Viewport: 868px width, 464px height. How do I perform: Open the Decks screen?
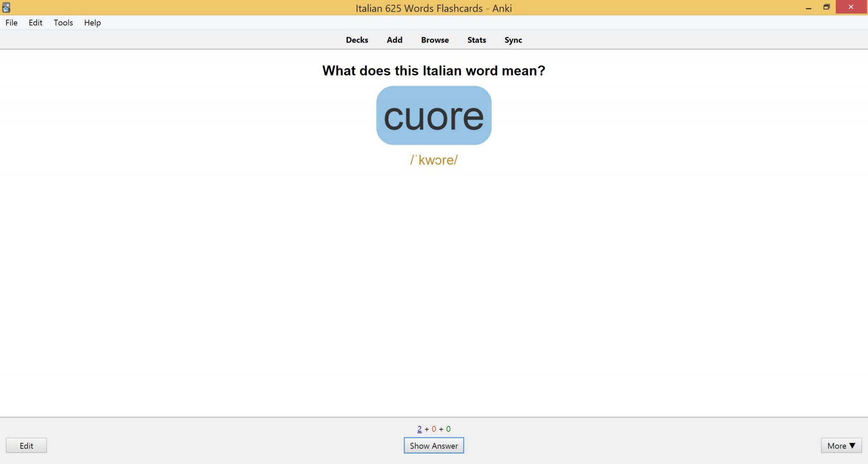pos(357,40)
